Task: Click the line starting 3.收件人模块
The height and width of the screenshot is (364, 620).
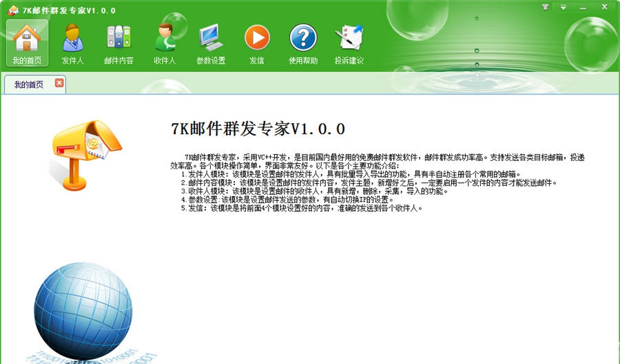Action: (x=314, y=191)
